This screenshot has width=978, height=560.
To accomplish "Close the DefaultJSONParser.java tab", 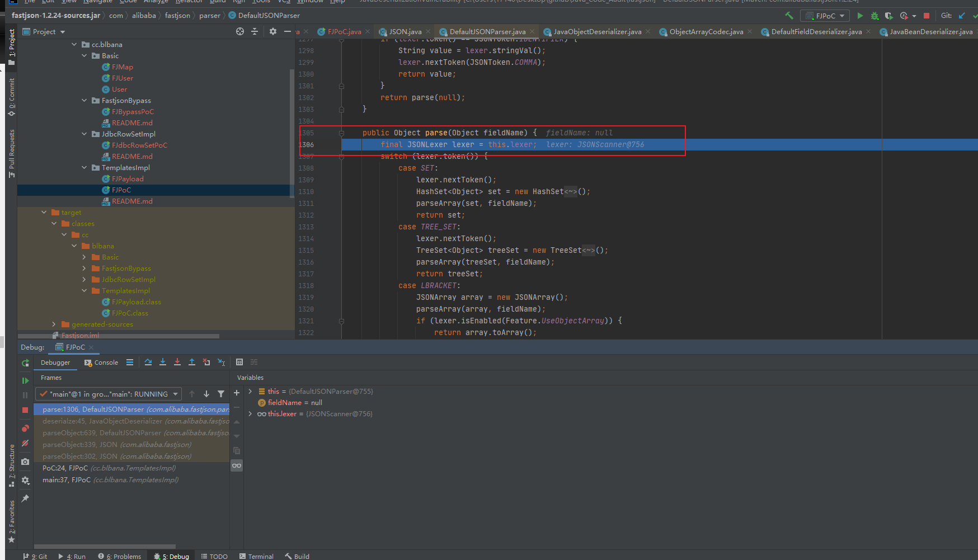I will (x=532, y=32).
